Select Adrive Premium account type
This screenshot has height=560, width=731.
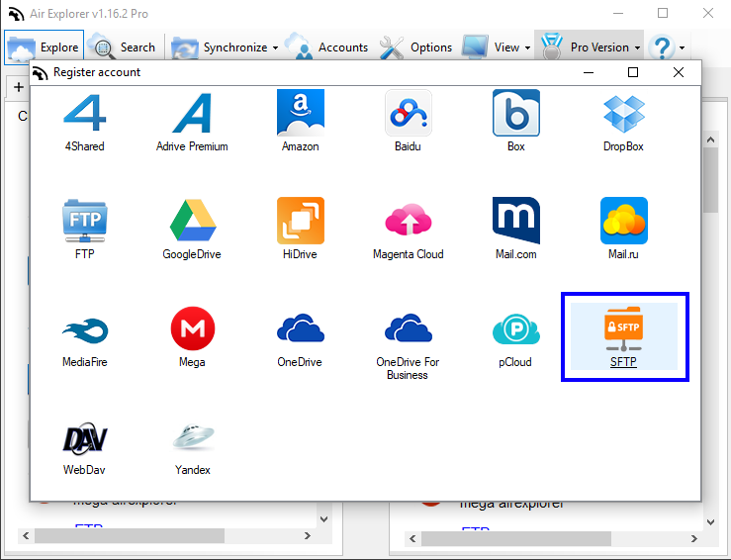(192, 114)
